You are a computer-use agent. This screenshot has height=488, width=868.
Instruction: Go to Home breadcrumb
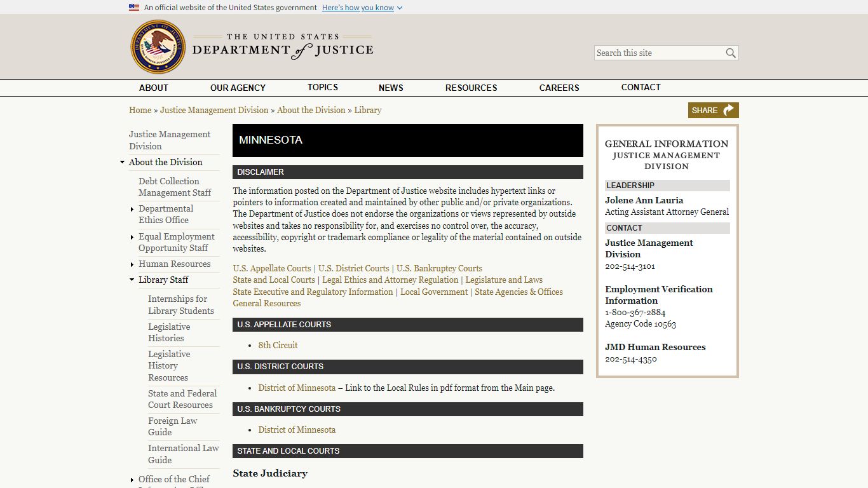(140, 110)
